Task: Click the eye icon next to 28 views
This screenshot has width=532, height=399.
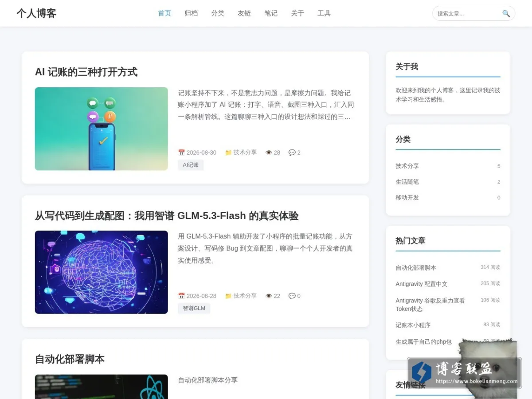Action: [x=269, y=153]
